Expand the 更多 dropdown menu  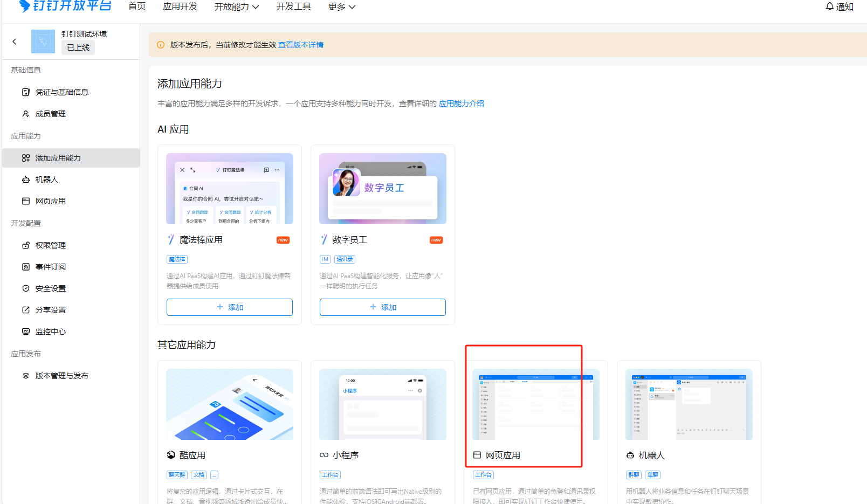pos(342,6)
